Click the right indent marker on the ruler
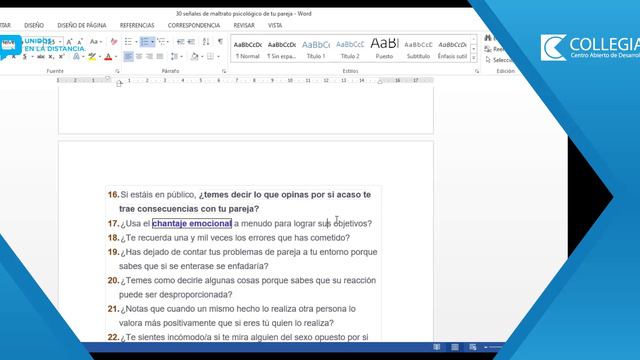This screenshot has height=360, width=640. coord(380,82)
